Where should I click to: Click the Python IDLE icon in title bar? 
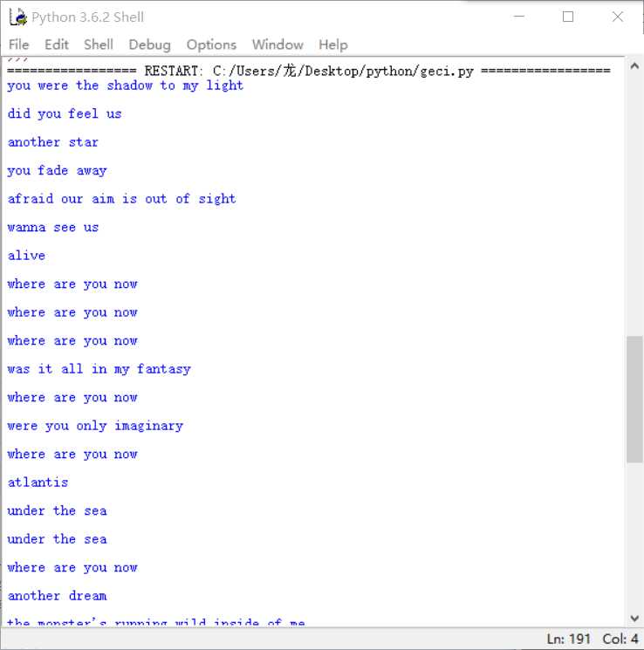pos(17,17)
